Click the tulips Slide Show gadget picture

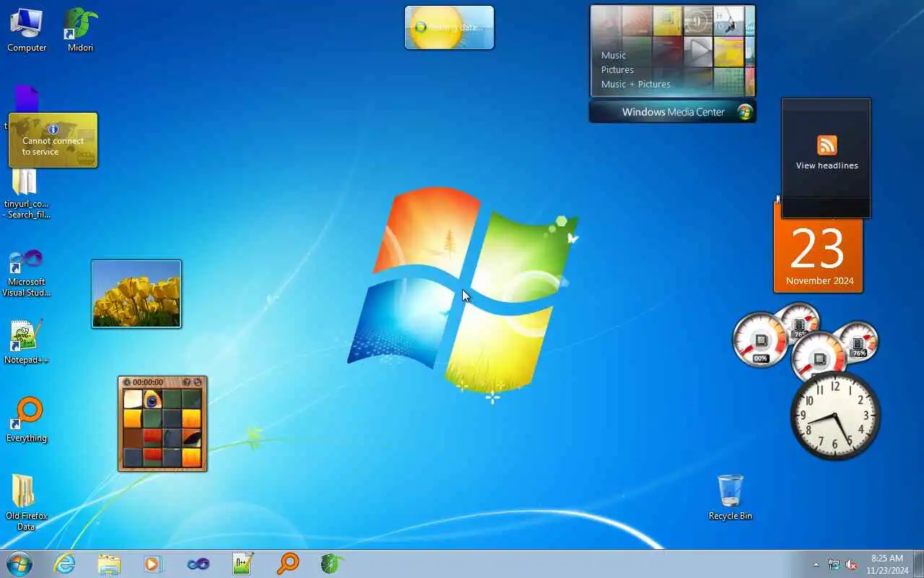[x=136, y=294]
